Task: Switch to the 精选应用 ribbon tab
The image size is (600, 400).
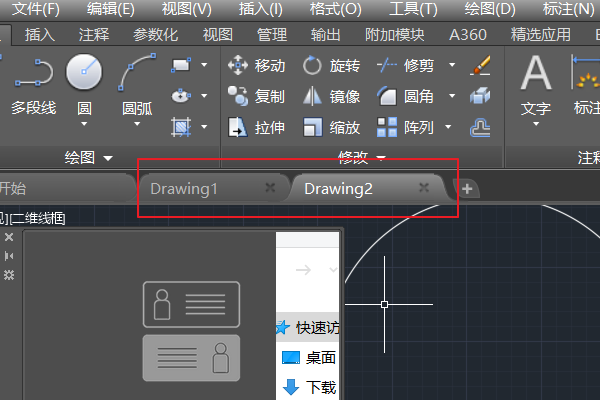Action: [x=540, y=35]
